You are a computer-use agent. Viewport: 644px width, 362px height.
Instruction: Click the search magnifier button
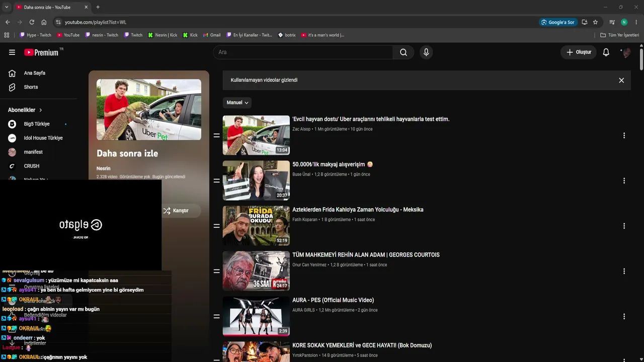404,52
